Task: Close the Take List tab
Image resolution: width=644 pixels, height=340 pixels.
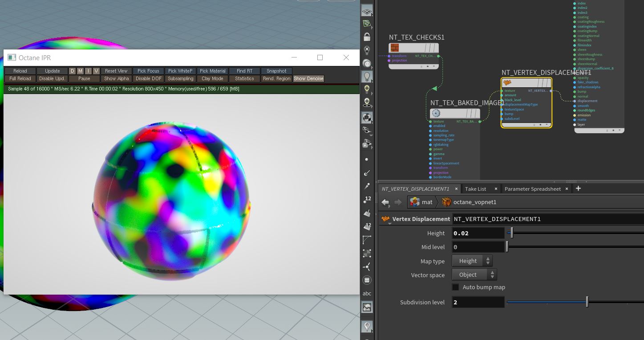Action: point(496,189)
